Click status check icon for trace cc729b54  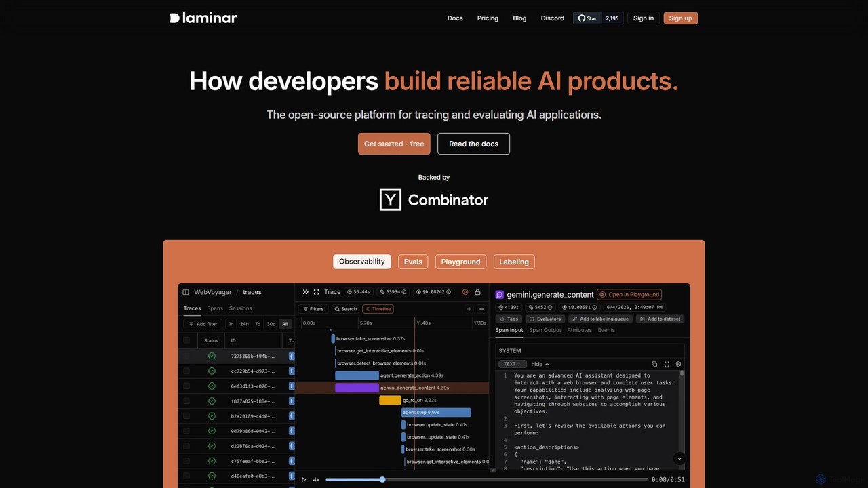tap(212, 371)
